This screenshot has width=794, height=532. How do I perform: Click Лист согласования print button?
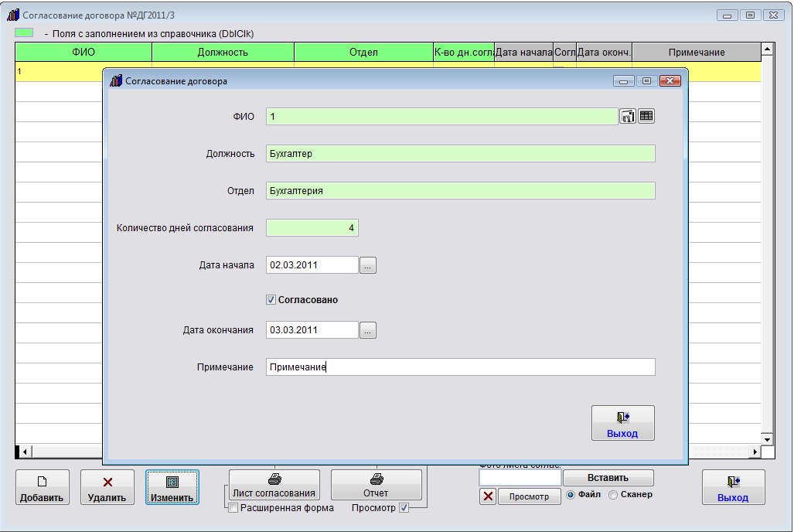click(274, 485)
